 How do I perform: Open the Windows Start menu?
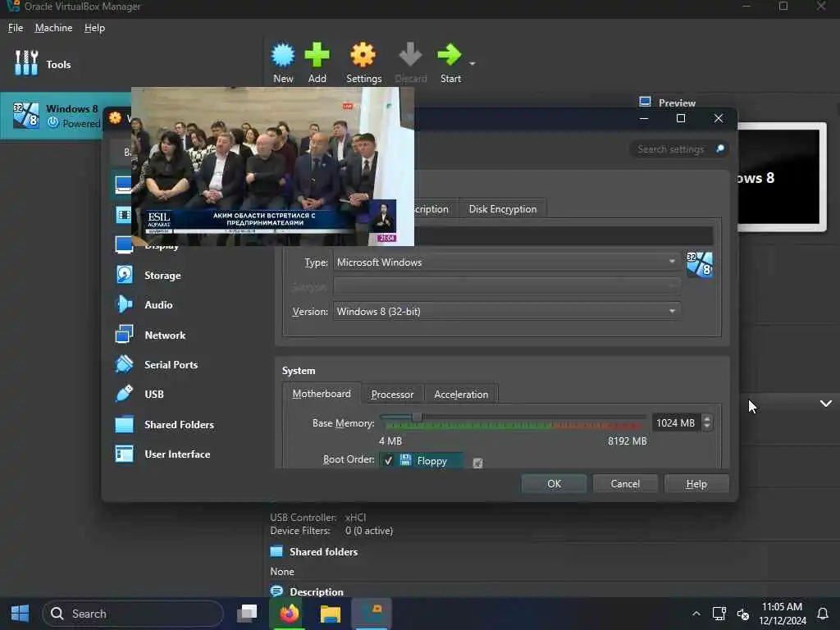[20, 614]
